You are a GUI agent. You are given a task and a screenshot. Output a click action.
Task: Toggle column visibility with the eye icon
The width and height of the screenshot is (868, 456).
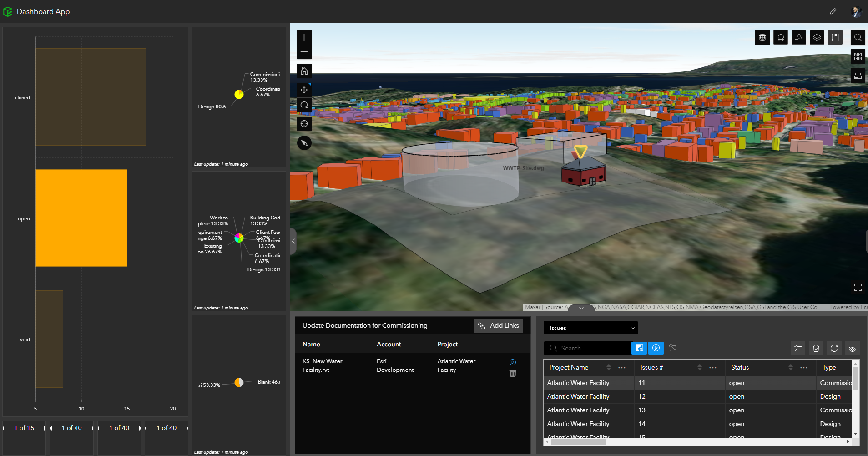(853, 348)
